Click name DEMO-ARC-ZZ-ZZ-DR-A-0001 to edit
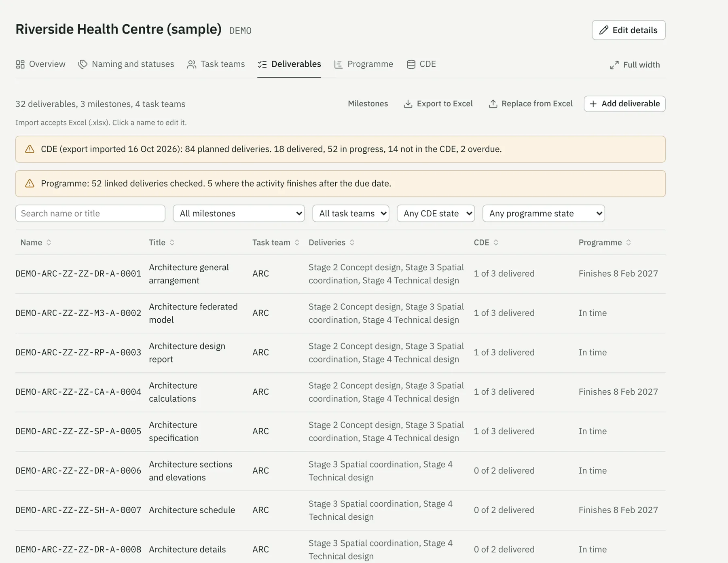Viewport: 728px width, 563px height. (78, 274)
